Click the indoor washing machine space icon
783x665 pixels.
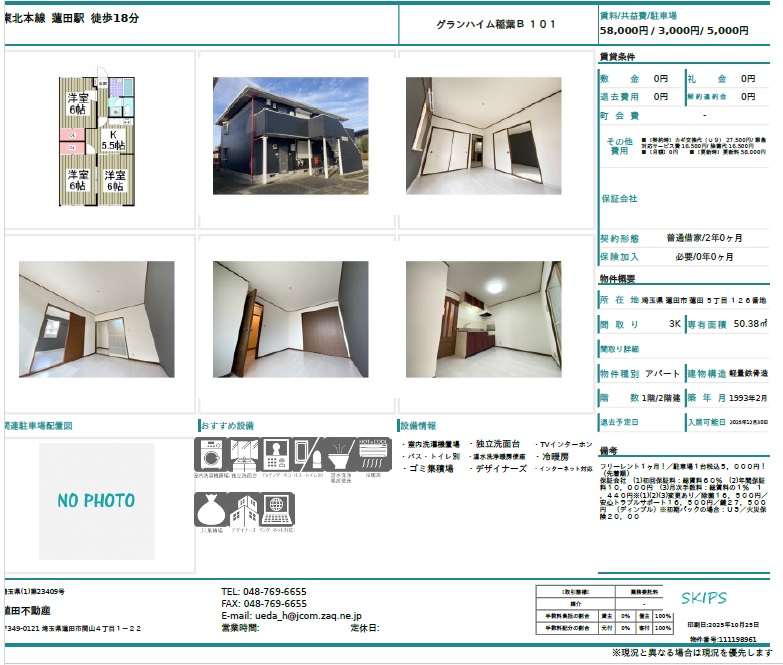coord(211,457)
